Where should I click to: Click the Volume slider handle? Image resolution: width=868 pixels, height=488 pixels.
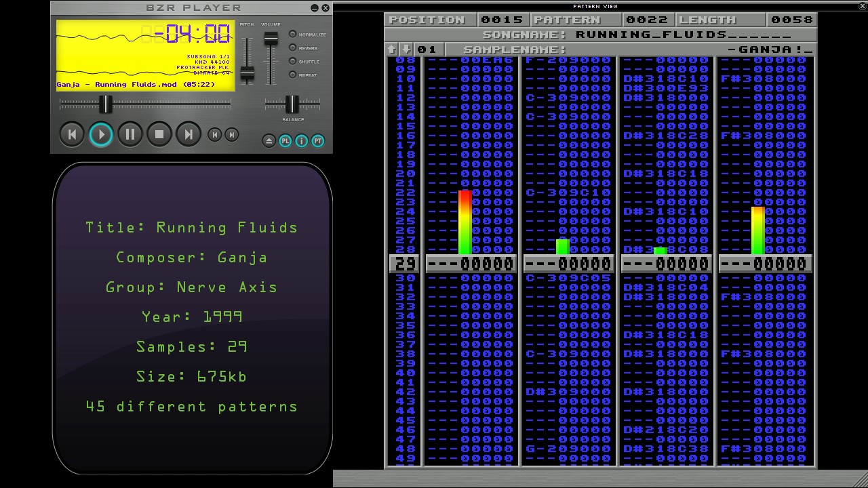click(x=271, y=39)
